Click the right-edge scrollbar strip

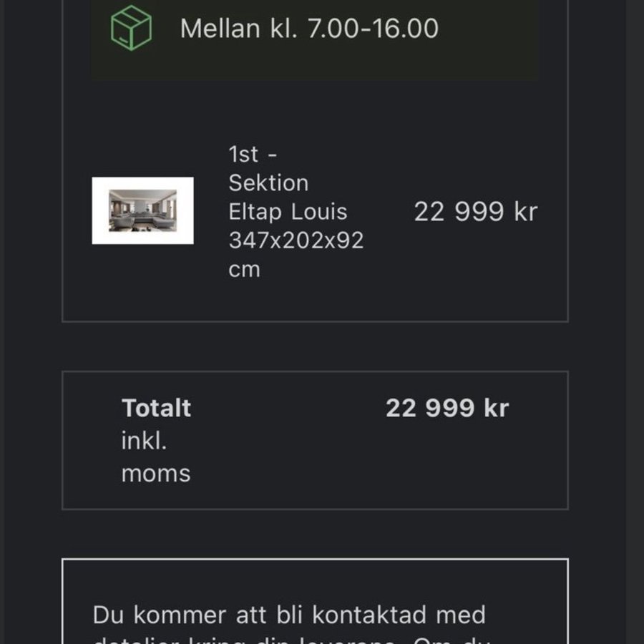[x=635, y=322]
